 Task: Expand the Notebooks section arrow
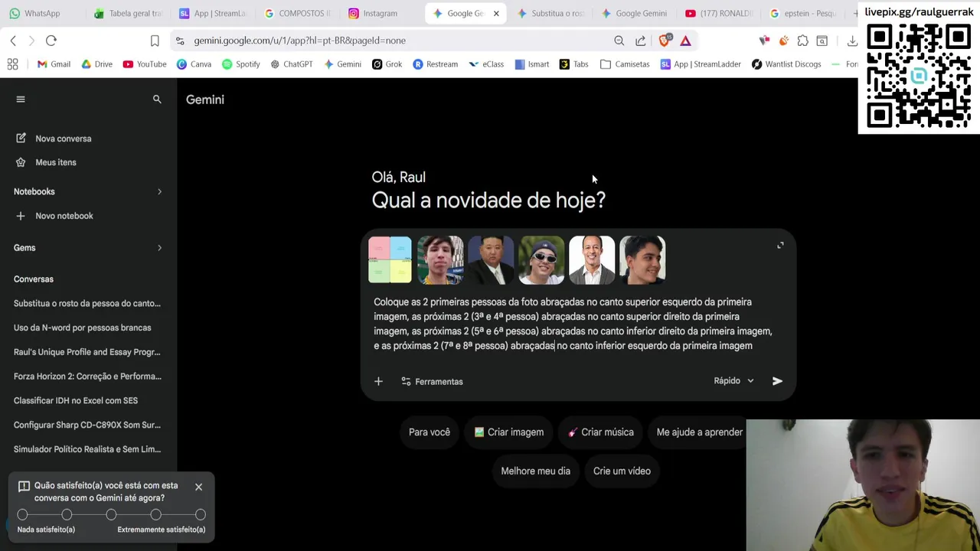click(159, 191)
